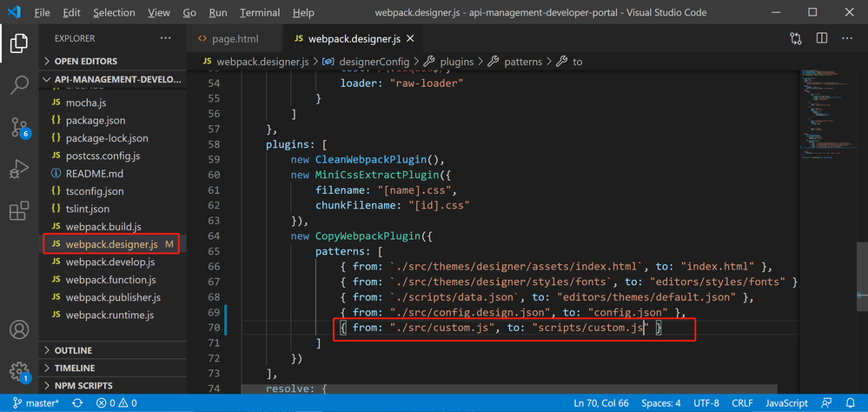This screenshot has height=412, width=868.
Task: Click the Open Changes compare icon
Action: [x=796, y=39]
